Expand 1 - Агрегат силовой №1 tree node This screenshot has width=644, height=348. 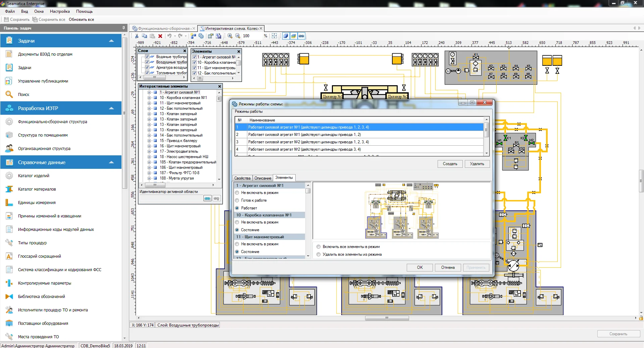(x=149, y=92)
